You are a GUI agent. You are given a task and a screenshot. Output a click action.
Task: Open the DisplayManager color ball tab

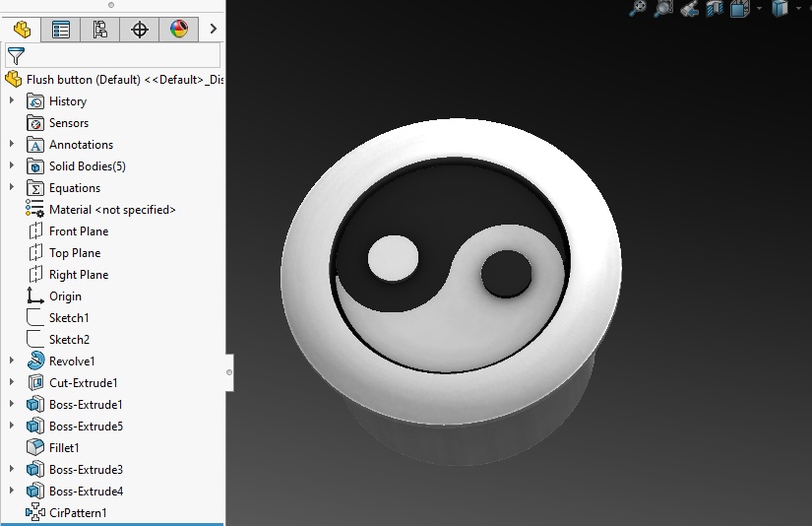click(179, 30)
